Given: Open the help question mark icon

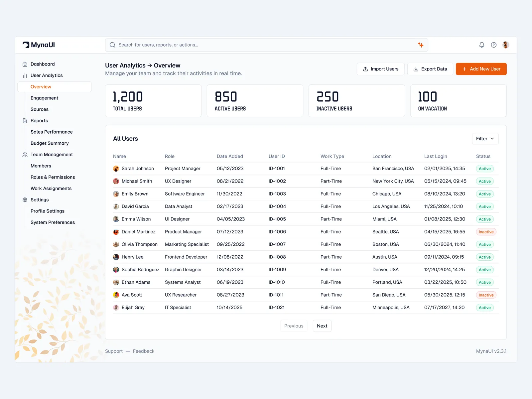Looking at the screenshot, I should 494,45.
